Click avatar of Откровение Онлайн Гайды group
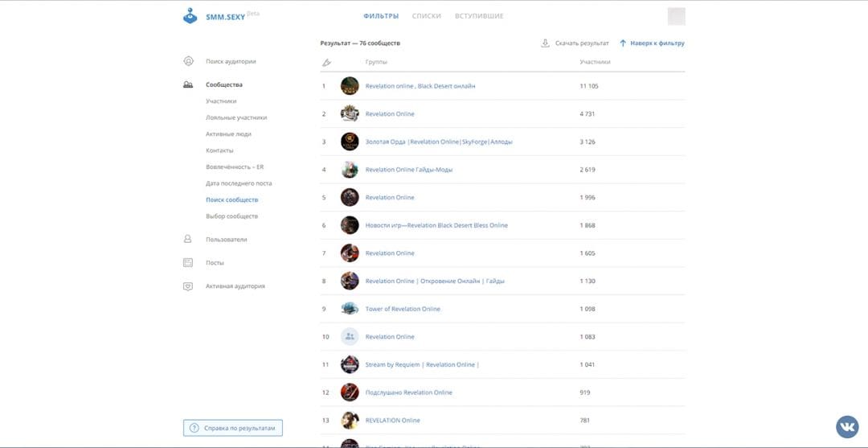This screenshot has height=448, width=868. tap(350, 281)
